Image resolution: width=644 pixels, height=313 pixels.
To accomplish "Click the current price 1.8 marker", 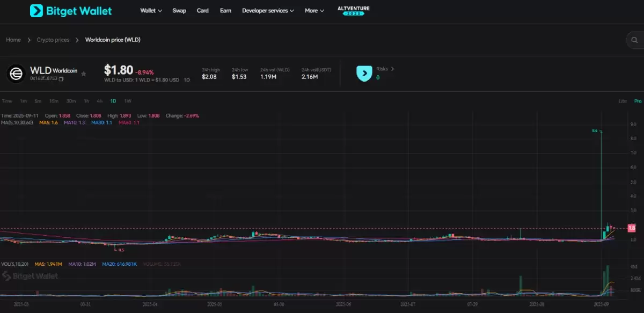I will [x=632, y=228].
